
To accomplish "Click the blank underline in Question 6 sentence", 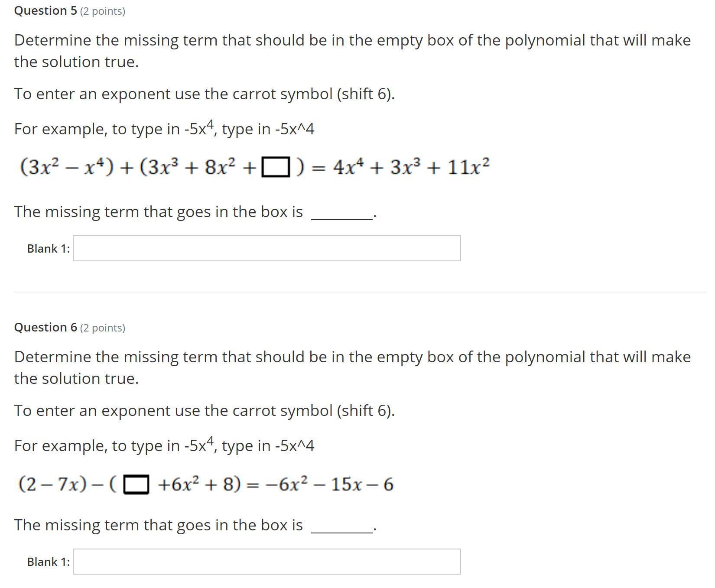I will 341,531.
